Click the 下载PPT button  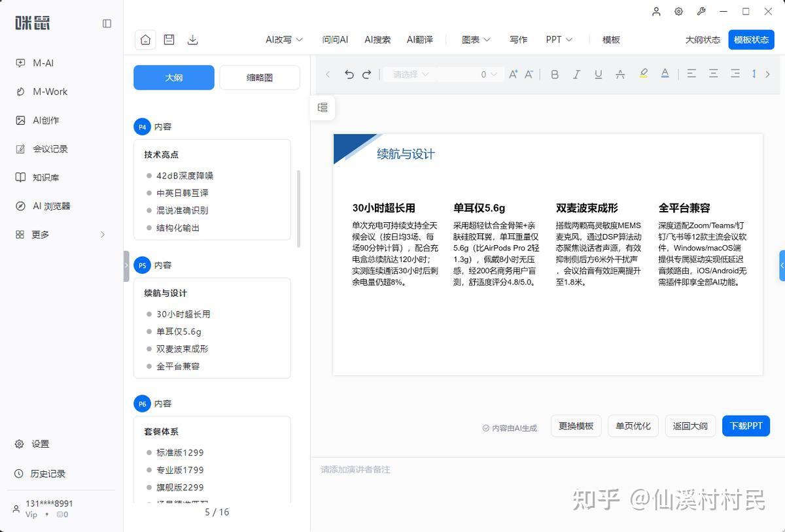pos(746,426)
